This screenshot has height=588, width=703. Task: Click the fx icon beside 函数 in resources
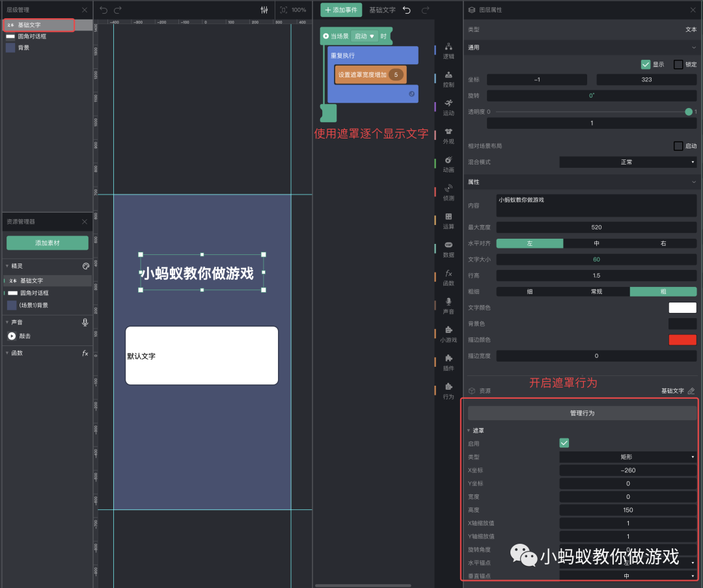85,353
